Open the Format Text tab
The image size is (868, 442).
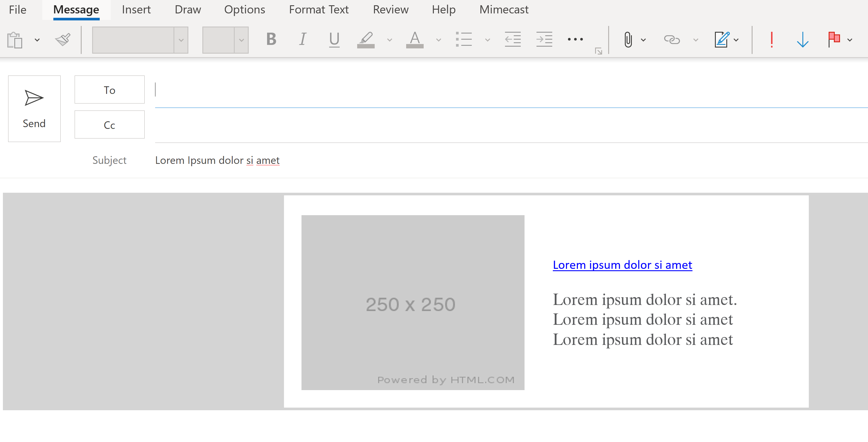pos(318,9)
